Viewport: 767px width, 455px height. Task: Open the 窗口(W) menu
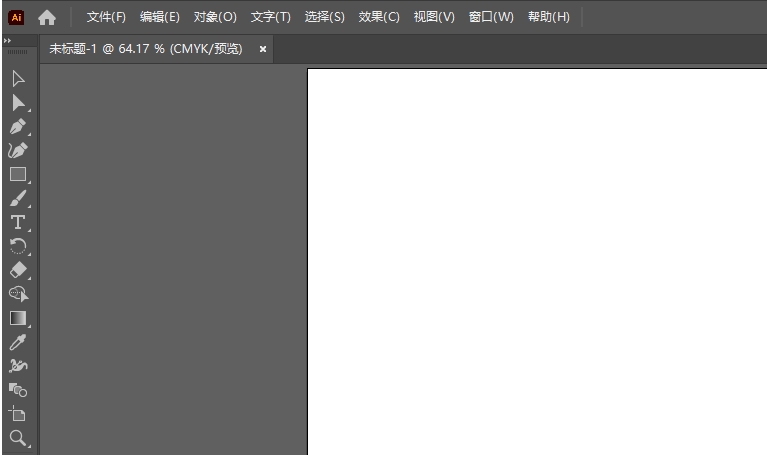coord(491,17)
